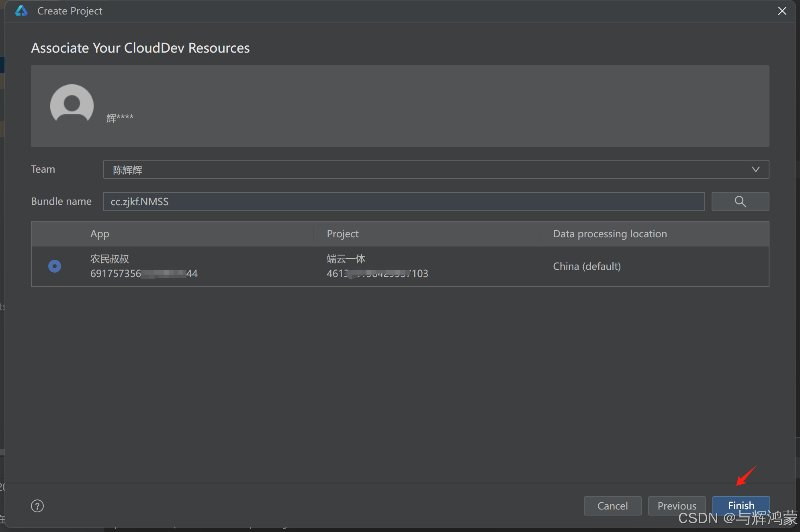Image resolution: width=800 pixels, height=532 pixels.
Task: Click the Team dropdown chevron arrow
Action: 755,169
